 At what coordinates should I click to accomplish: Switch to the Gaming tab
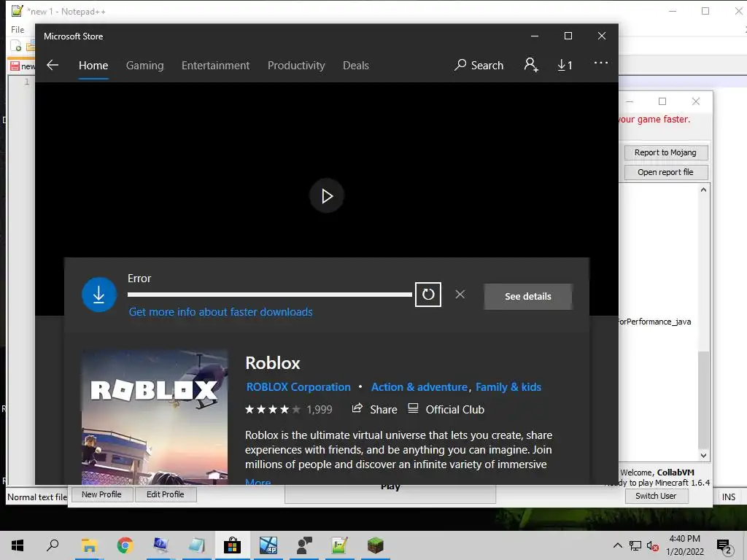[x=145, y=65]
